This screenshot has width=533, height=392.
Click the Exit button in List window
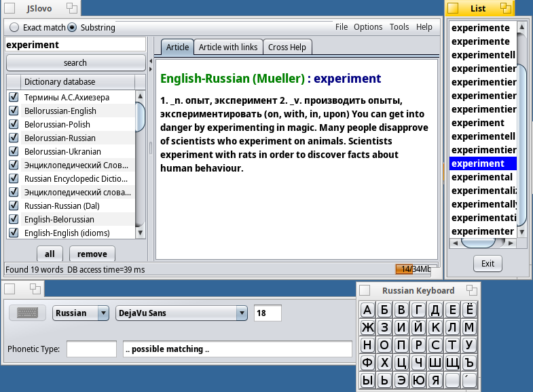[x=488, y=263]
